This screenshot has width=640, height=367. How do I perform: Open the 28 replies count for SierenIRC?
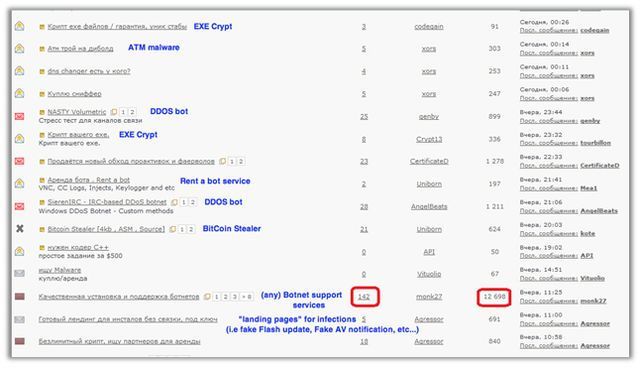coord(364,207)
